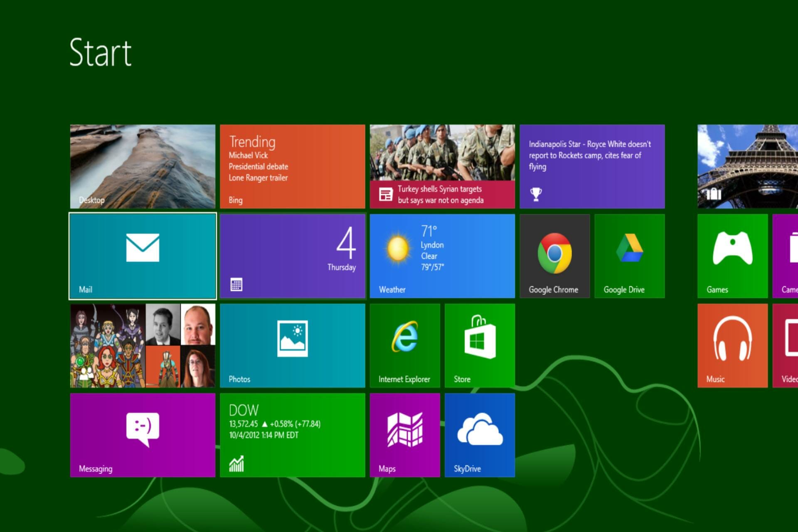Click the large date number 4
This screenshot has height=532, width=798.
pos(346,243)
